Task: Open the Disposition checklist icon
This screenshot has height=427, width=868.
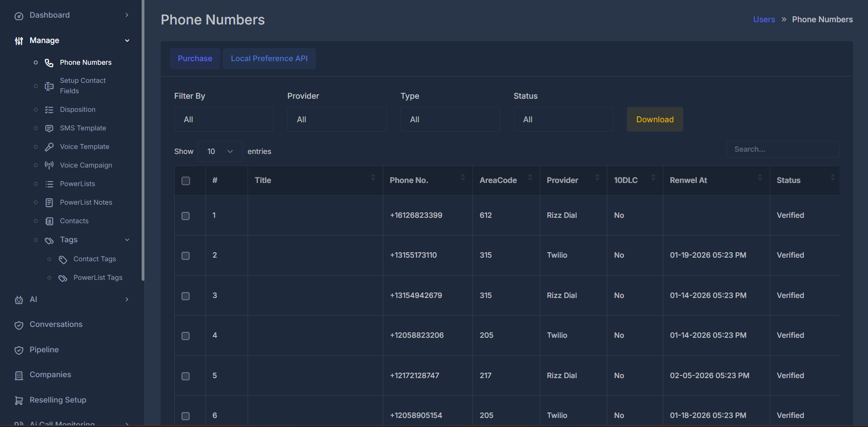Action: [x=49, y=109]
